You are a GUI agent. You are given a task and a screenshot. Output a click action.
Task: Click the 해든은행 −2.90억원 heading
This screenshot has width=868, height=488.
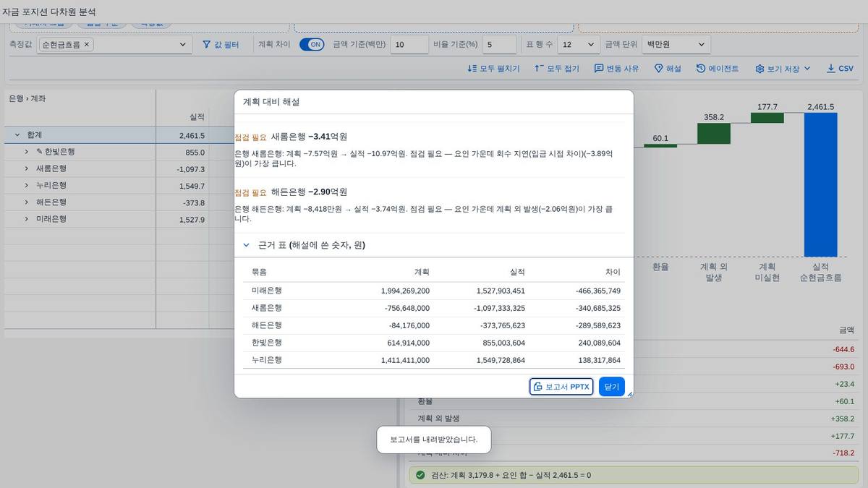309,192
